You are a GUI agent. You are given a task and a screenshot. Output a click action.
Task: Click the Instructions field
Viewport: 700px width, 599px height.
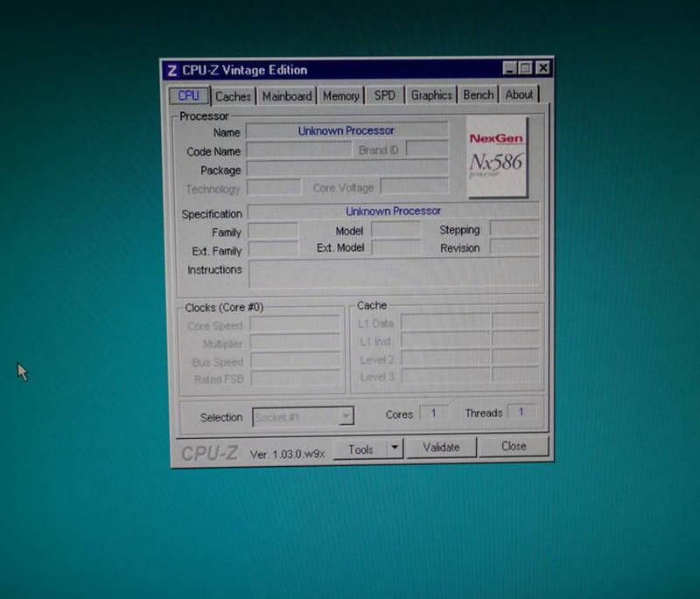[x=395, y=274]
